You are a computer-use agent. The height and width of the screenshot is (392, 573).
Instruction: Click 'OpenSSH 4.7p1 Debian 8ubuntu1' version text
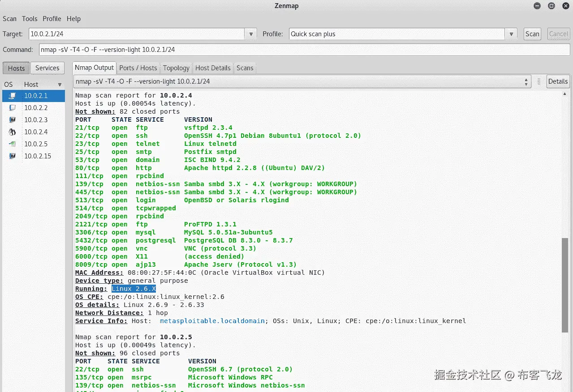pos(242,136)
